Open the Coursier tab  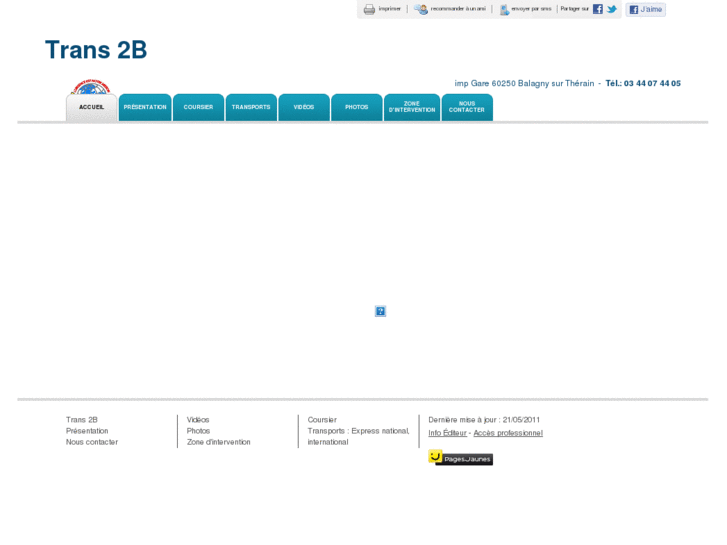click(198, 108)
